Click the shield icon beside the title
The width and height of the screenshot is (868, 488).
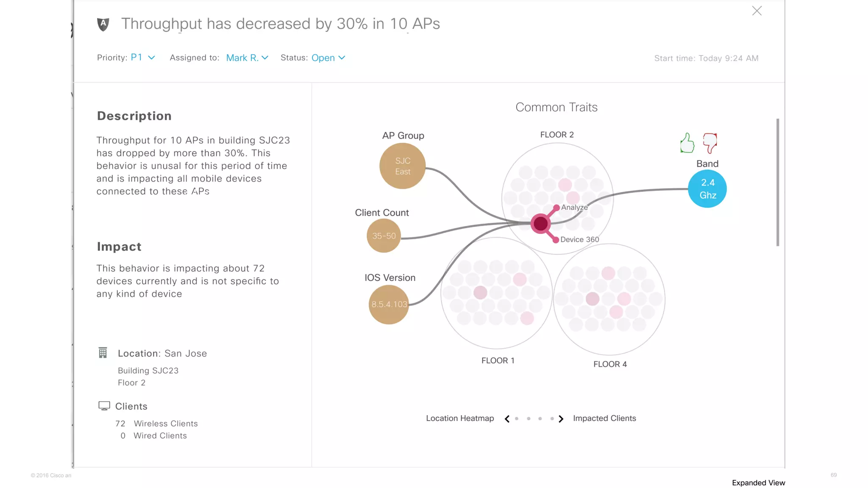click(x=103, y=24)
